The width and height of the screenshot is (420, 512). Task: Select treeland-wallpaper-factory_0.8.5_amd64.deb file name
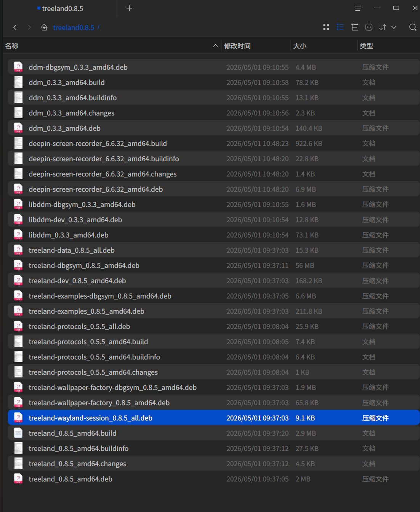tap(99, 403)
